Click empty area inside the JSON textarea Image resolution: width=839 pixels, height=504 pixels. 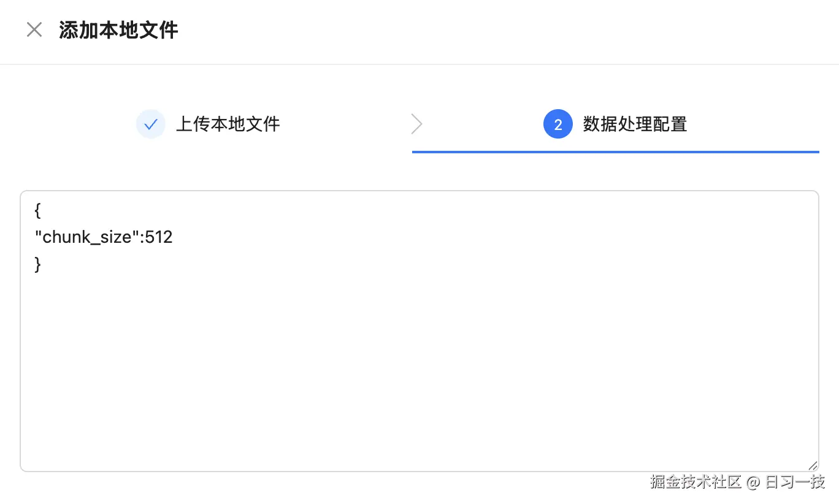(x=419, y=368)
